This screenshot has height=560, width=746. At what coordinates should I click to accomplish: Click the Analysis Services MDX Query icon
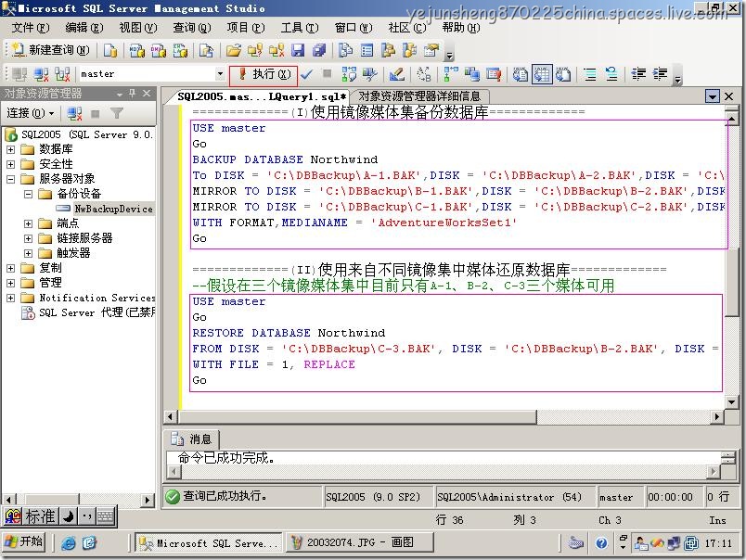(x=137, y=50)
